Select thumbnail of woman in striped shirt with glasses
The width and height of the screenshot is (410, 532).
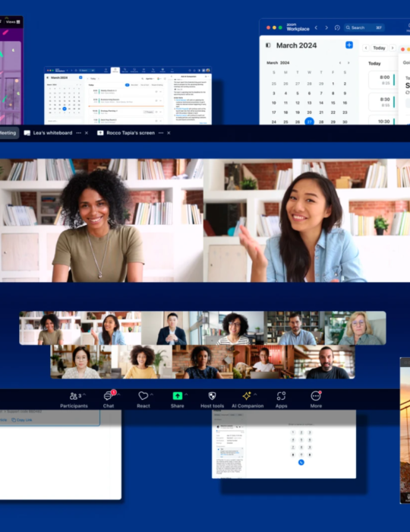coord(233,328)
